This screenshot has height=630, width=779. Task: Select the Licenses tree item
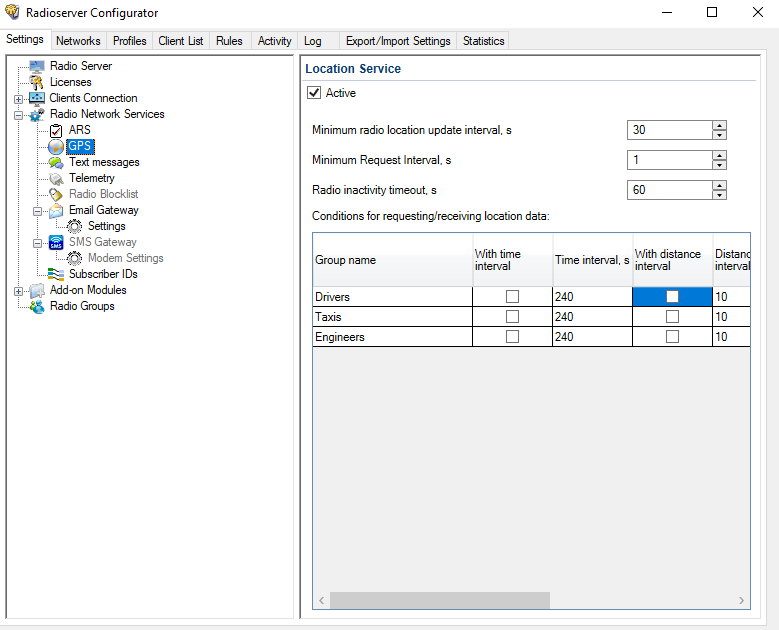pos(71,82)
